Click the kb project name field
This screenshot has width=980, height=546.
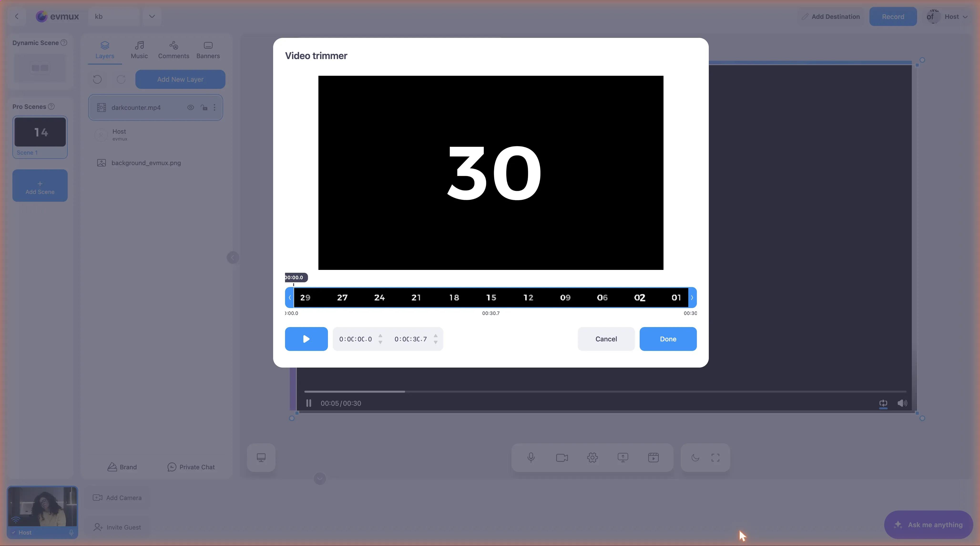tap(114, 16)
